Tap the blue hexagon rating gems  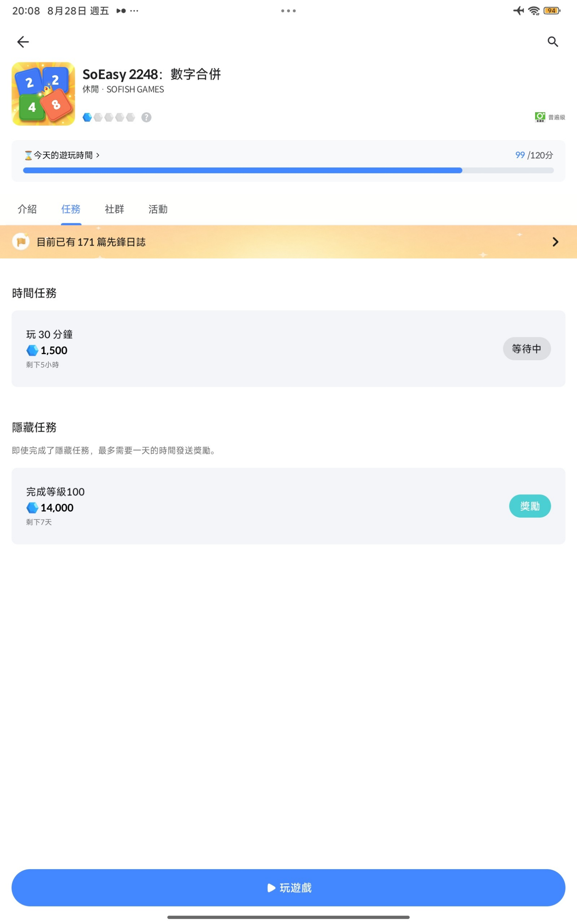109,117
